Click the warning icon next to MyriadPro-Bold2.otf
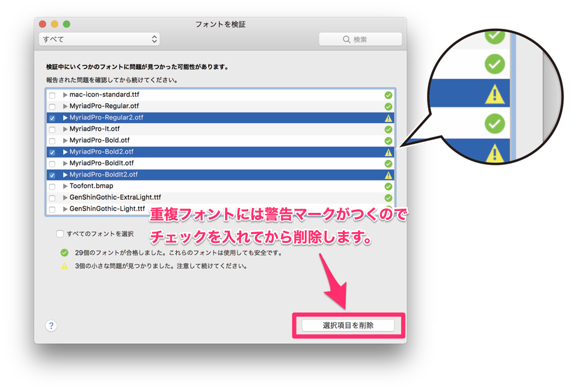Image resolution: width=584 pixels, height=392 pixels. [x=388, y=152]
